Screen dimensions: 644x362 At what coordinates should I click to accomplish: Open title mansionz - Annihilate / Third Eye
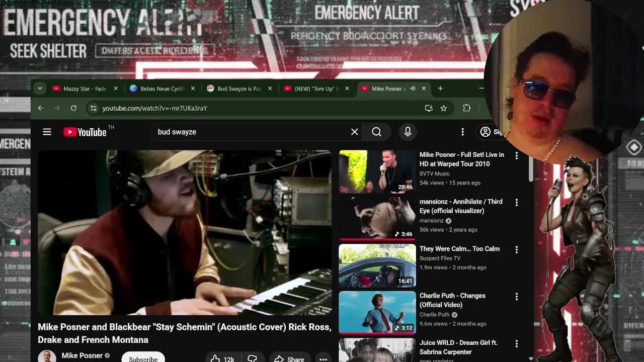click(x=461, y=206)
